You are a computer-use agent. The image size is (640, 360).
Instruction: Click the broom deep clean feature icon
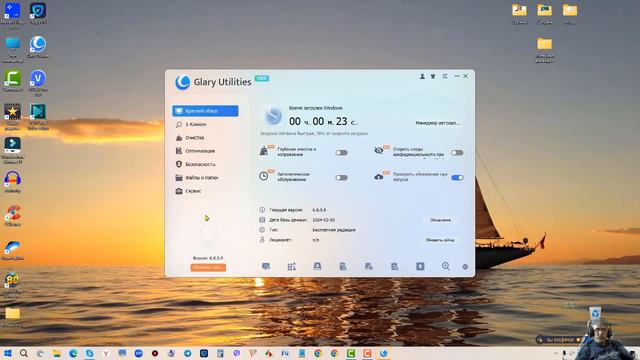pyautogui.click(x=264, y=151)
